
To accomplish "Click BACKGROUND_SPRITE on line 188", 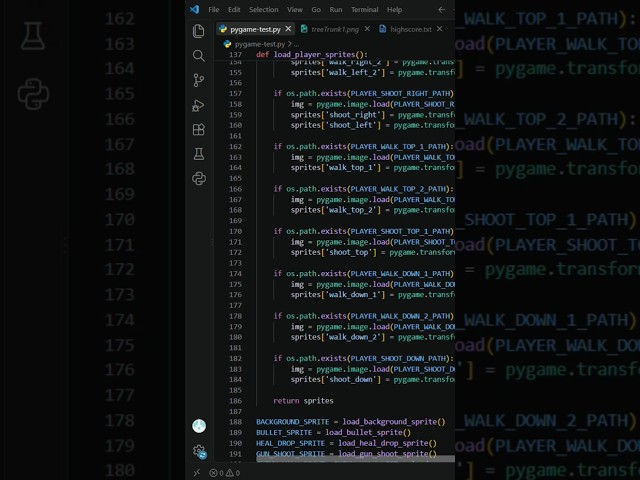I will coord(293,422).
